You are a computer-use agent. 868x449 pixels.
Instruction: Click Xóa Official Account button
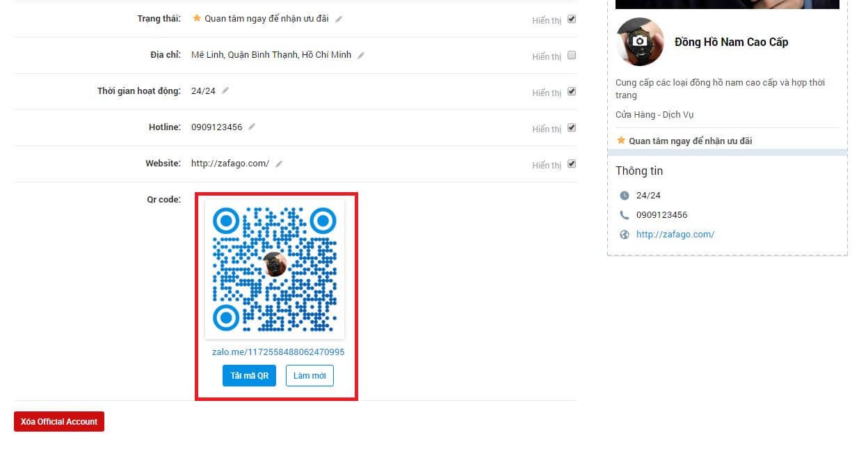tap(59, 421)
